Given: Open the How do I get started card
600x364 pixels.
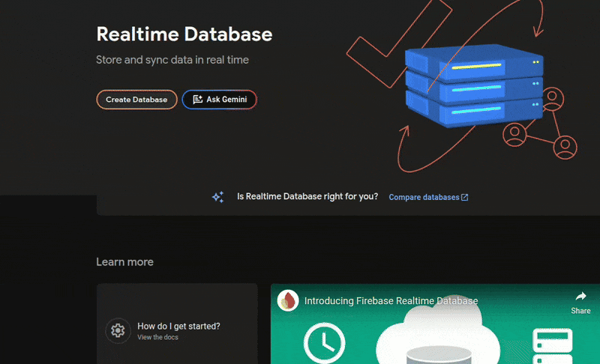Looking at the screenshot, I should pos(177,324).
